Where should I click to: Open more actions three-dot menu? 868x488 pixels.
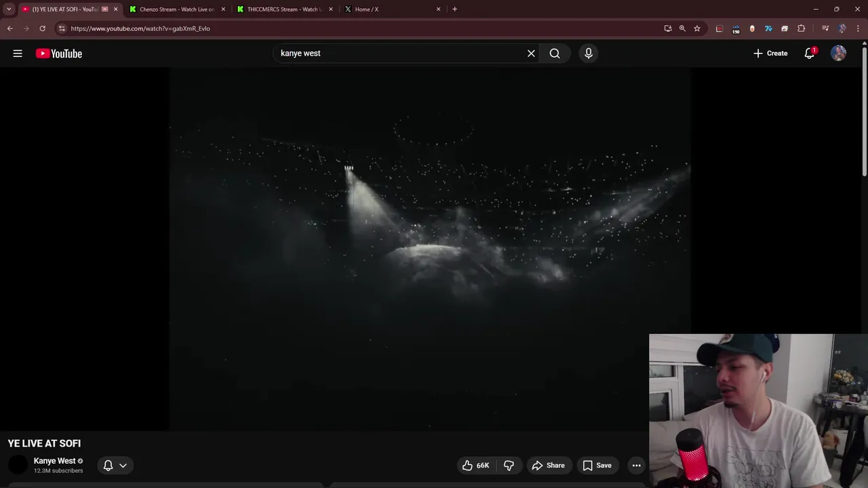click(x=636, y=466)
